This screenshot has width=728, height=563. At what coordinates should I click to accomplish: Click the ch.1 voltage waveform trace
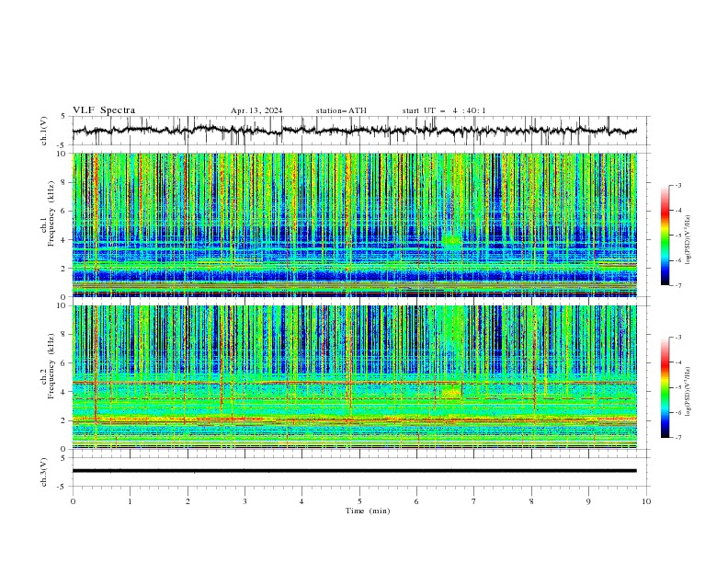click(354, 131)
